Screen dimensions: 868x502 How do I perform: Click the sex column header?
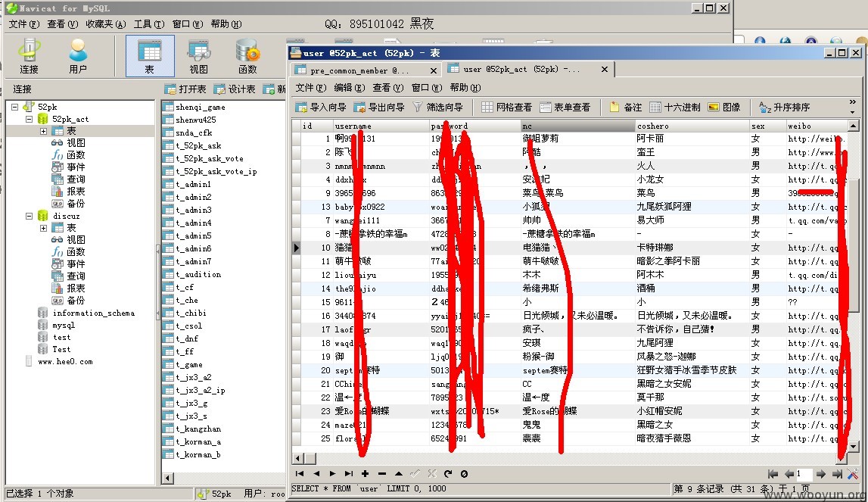[767, 126]
